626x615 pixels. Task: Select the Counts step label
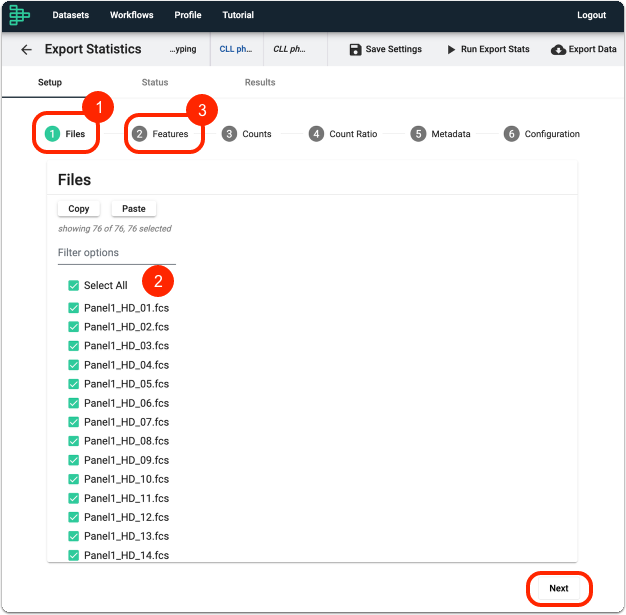tap(257, 134)
